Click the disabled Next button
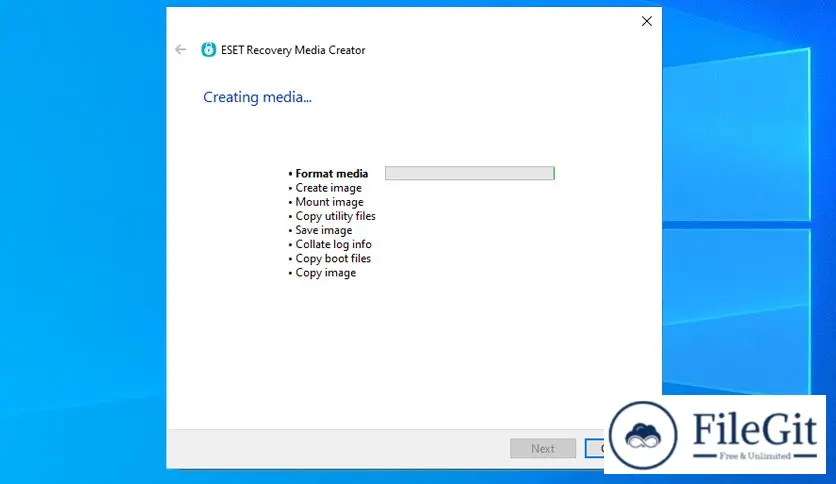The height and width of the screenshot is (484, 836). [543, 448]
